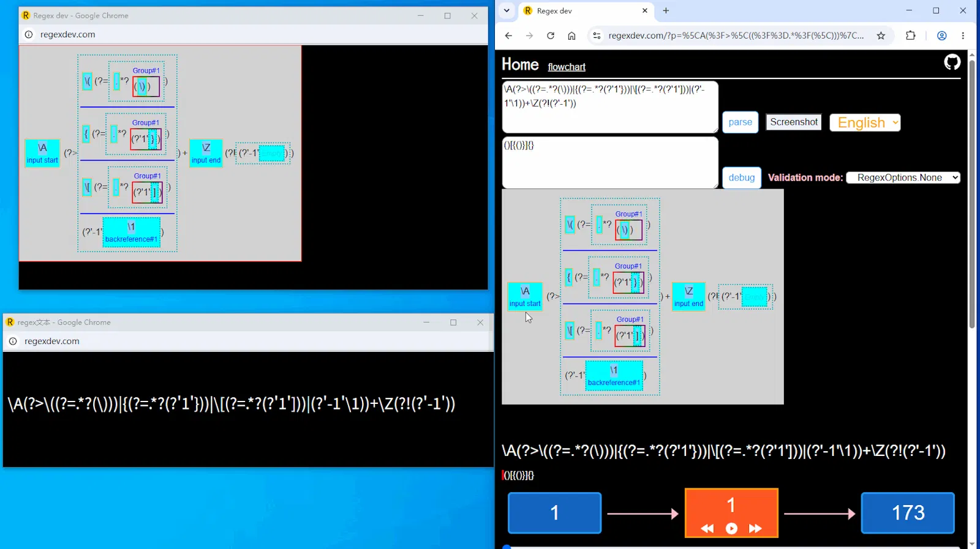Click the large regex text below the flowchart

724,451
